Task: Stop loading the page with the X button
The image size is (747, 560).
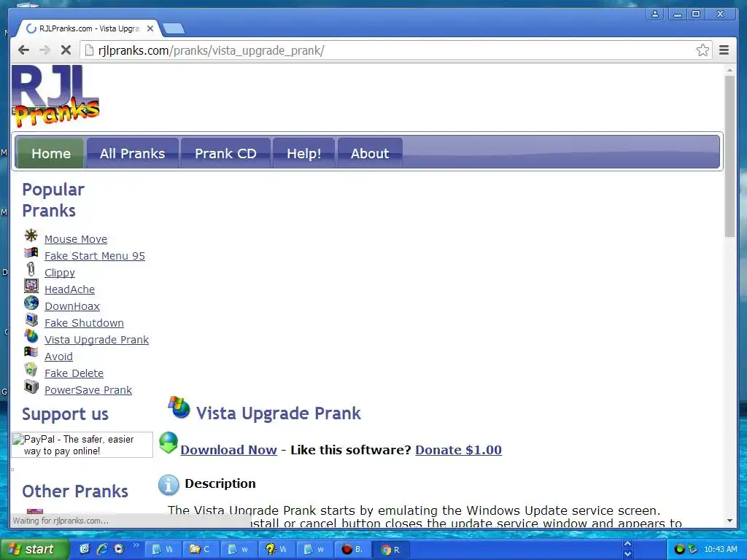Action: click(x=66, y=50)
